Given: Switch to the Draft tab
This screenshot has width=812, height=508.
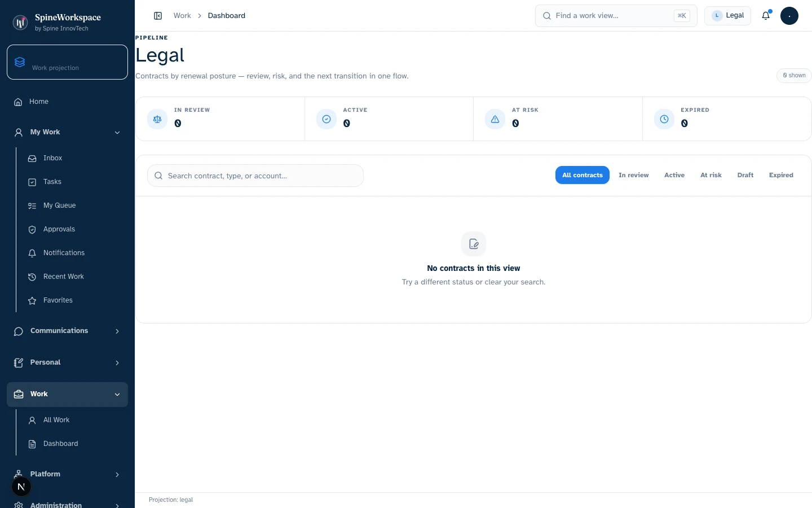Looking at the screenshot, I should [x=745, y=175].
